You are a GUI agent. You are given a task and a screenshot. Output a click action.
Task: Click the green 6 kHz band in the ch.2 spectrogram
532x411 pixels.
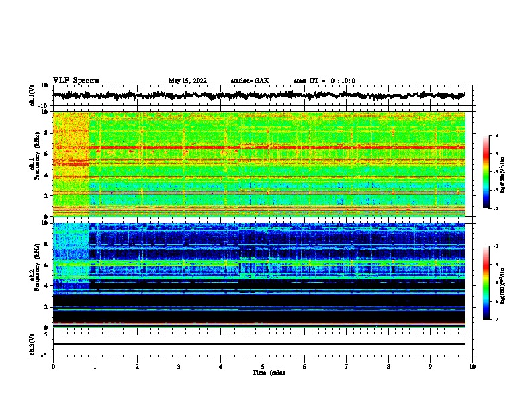tap(259, 263)
